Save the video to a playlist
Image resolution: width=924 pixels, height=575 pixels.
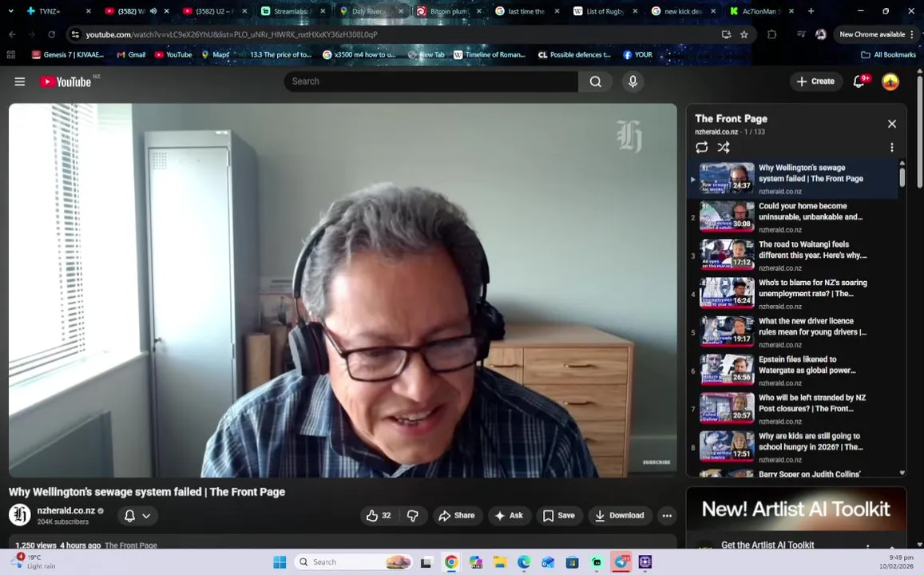tap(559, 515)
